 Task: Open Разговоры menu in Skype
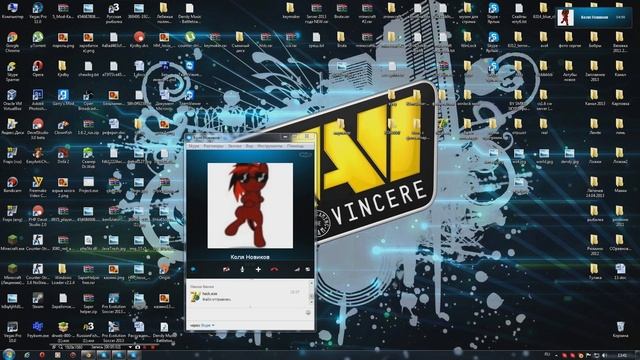213,146
